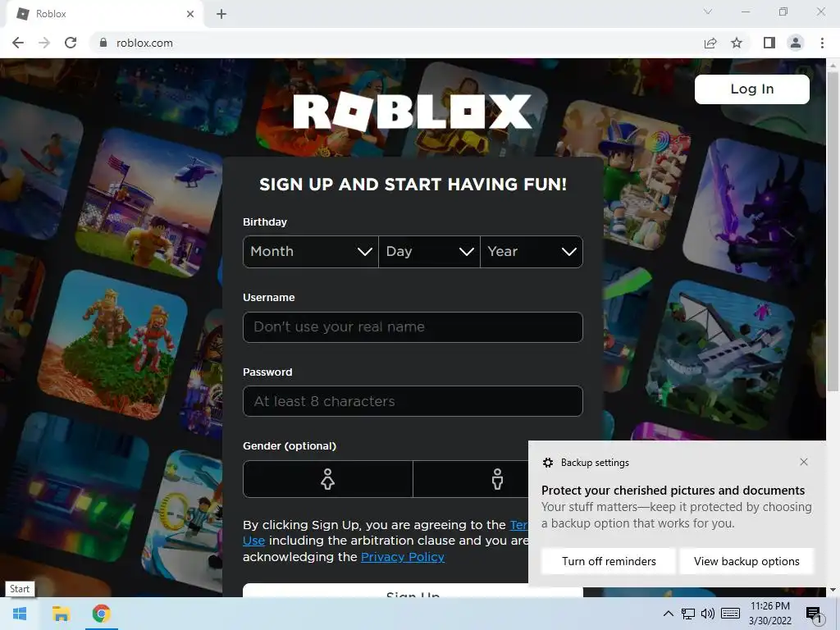Click the share page icon in address bar
The width and height of the screenshot is (840, 630).
point(710,43)
